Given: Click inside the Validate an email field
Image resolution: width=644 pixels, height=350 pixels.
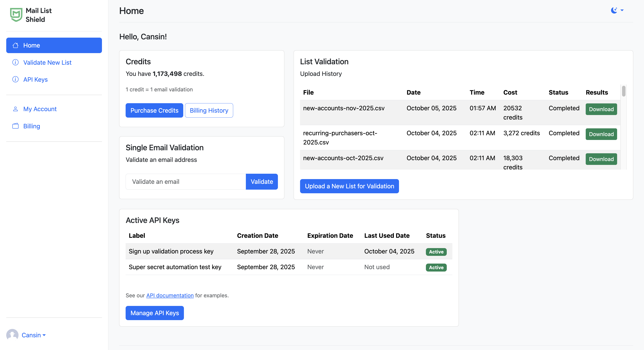Looking at the screenshot, I should pos(185,182).
